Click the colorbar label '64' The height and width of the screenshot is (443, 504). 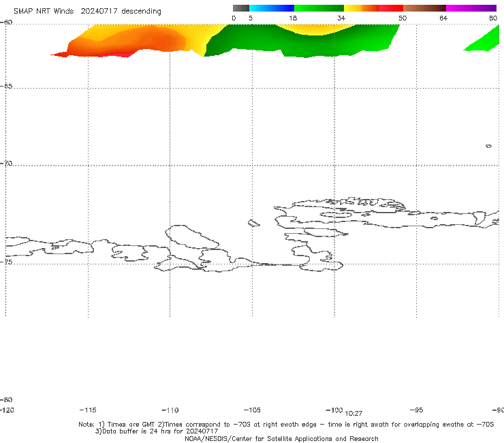tap(443, 18)
